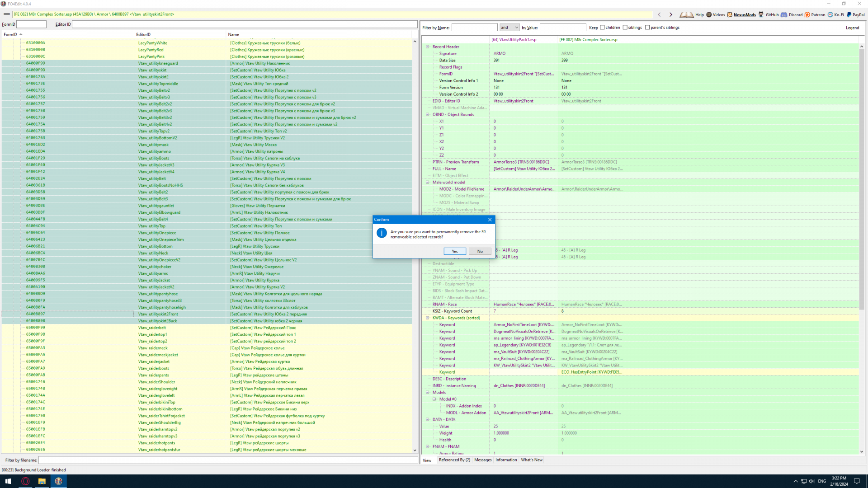Click the Filter by filename field
The image size is (868, 488).
[x=228, y=460]
